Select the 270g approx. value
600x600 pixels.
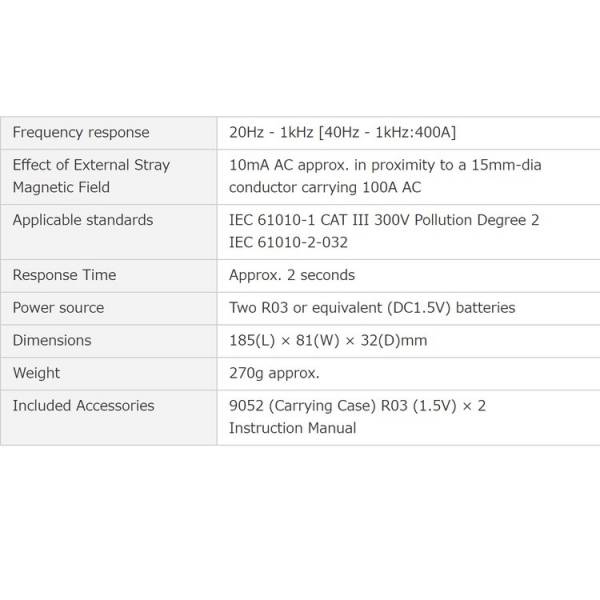[274, 373]
